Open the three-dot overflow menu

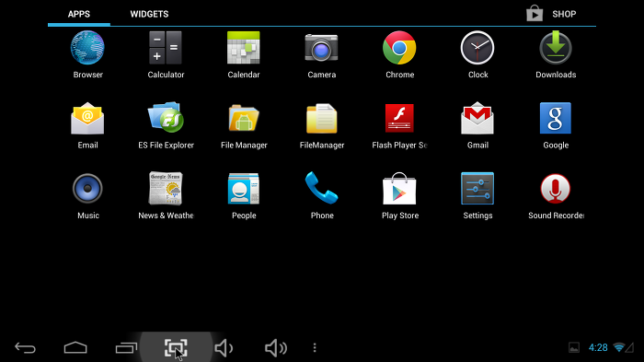click(315, 348)
